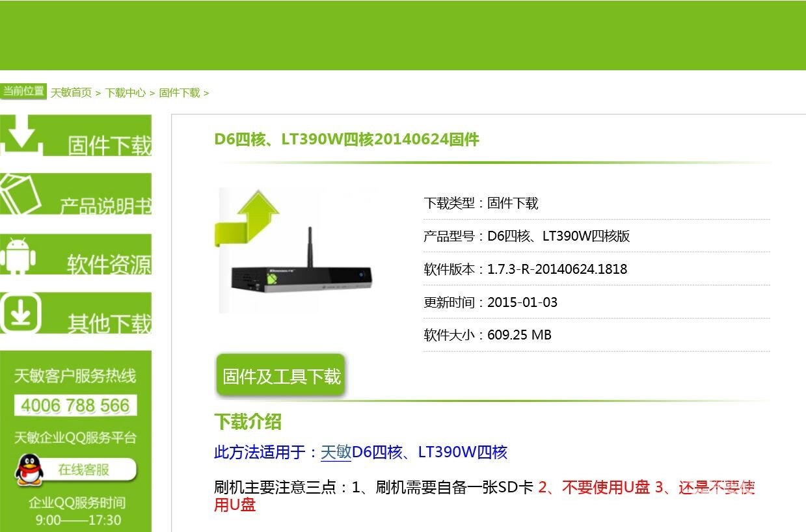Image resolution: width=806 pixels, height=532 pixels.
Task: Click the file size 609.25 MB
Action: (x=519, y=335)
